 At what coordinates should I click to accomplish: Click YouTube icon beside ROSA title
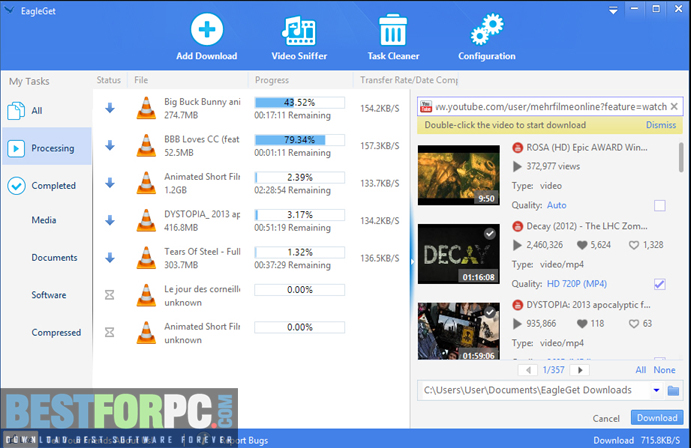coord(517,148)
